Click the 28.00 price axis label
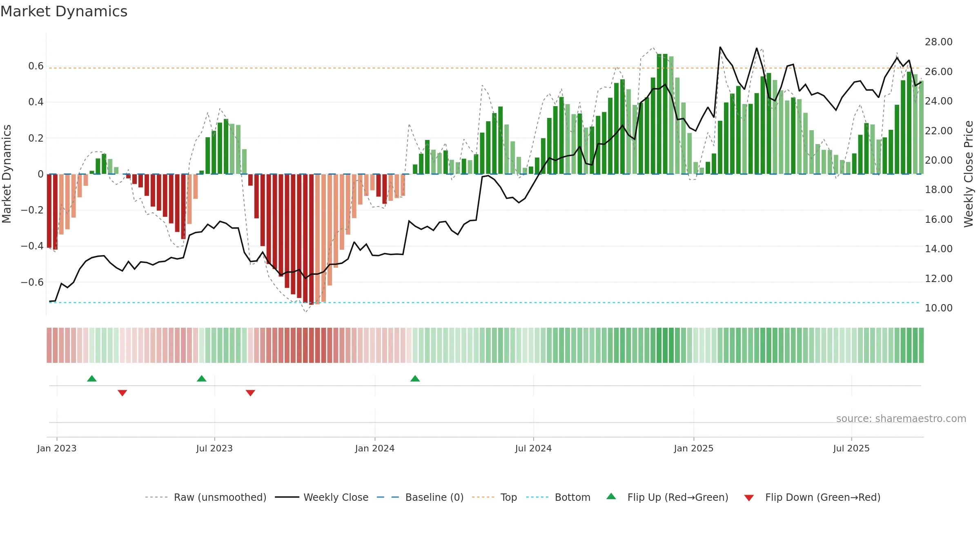This screenshot has height=551, width=980. (x=939, y=42)
